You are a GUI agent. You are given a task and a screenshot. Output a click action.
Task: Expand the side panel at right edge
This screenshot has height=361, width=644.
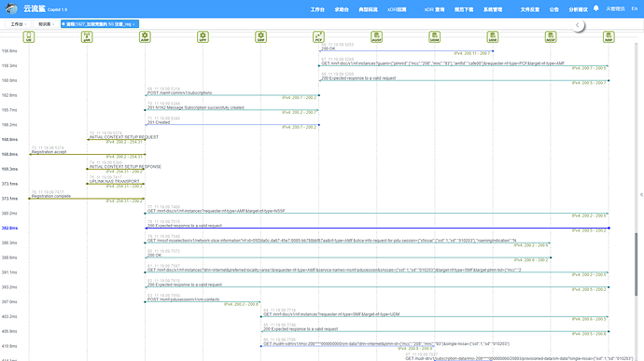pos(641,195)
